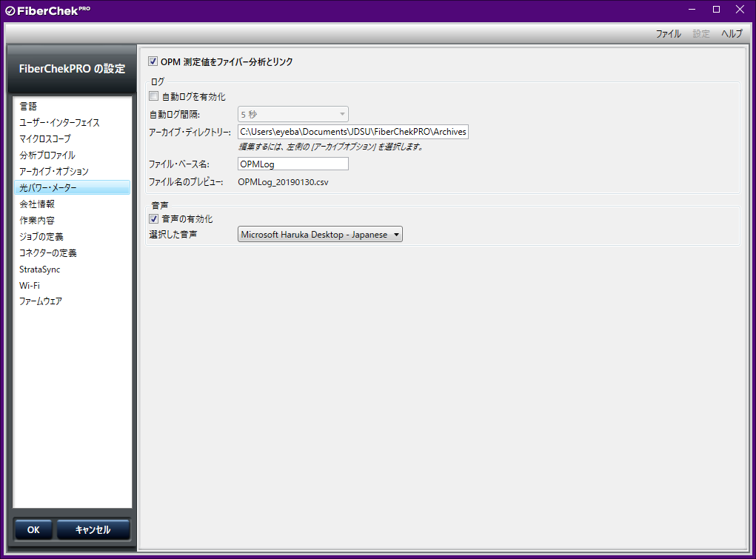This screenshot has width=756, height=559.
Task: Open the 自動ログ間隔 dropdown showing 5 秒
Action: (x=293, y=114)
